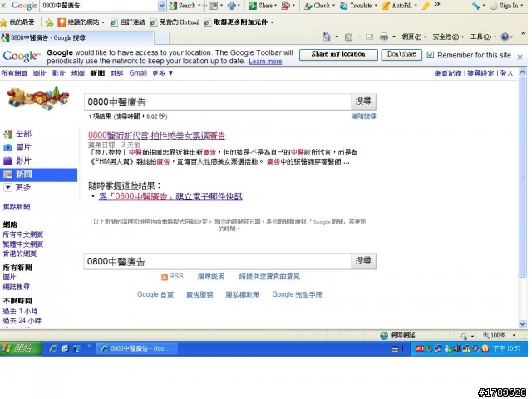This screenshot has width=532, height=399.
Task: Open the 安全性 (Safety) menu
Action: (447, 37)
